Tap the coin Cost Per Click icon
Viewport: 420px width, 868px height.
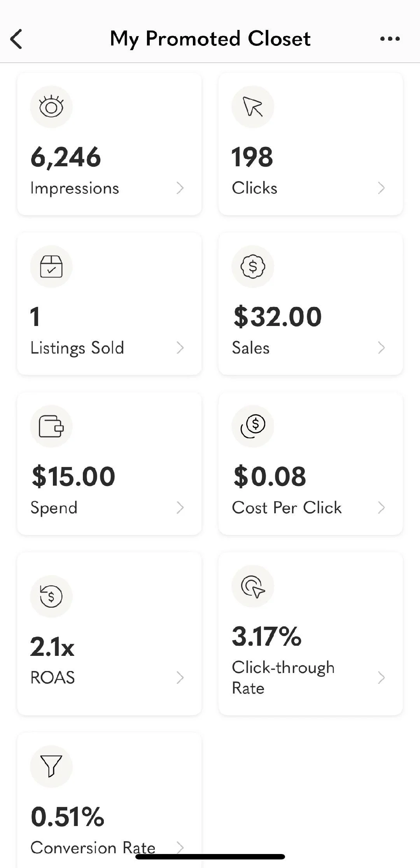pos(253,426)
